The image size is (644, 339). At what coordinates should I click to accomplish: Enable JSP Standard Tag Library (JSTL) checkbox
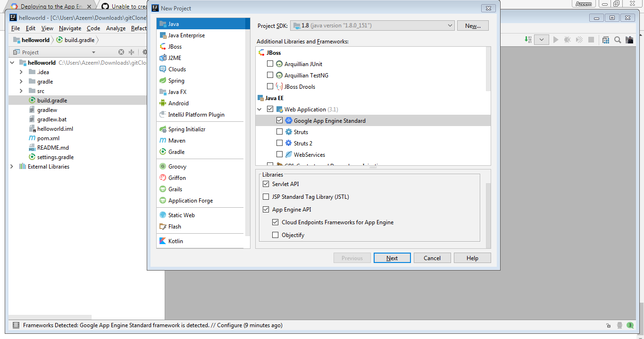[266, 197]
